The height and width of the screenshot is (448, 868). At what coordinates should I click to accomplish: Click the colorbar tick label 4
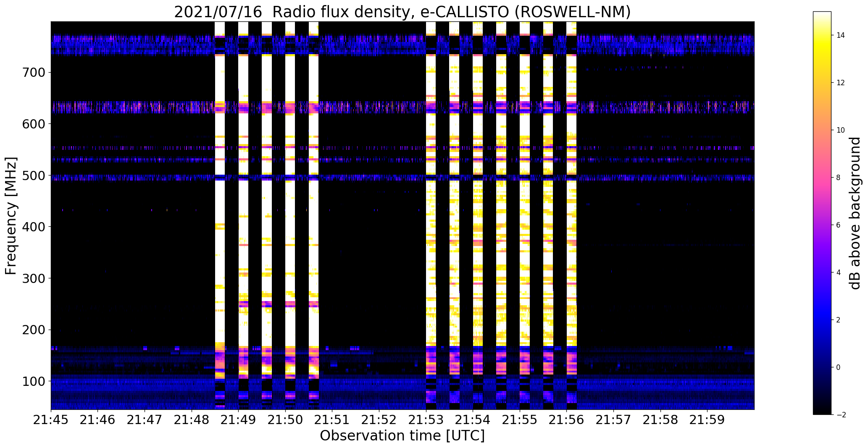click(839, 272)
